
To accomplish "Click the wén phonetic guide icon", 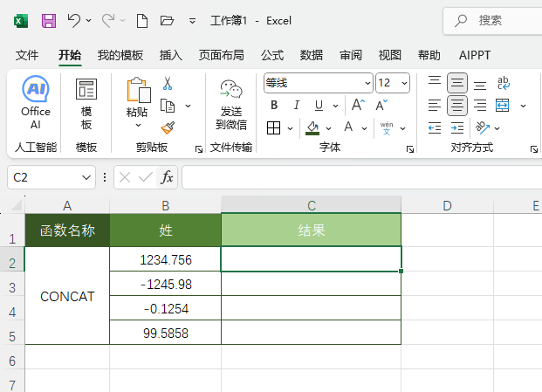I will click(x=387, y=128).
